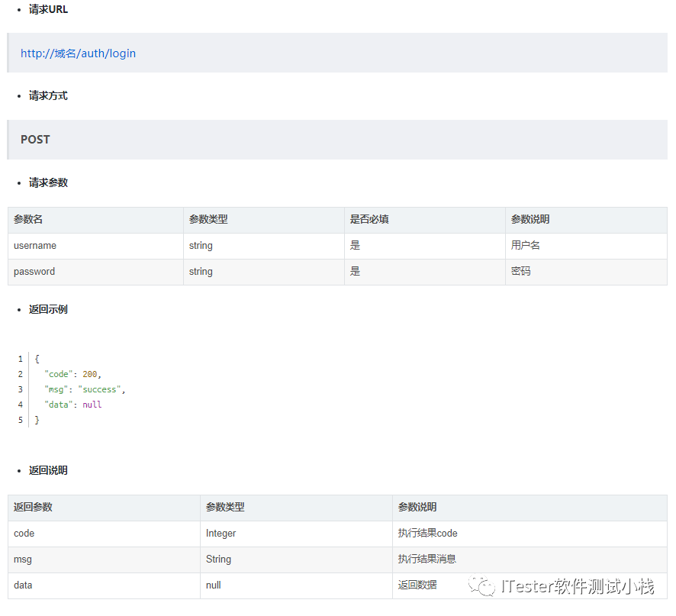Click the 密码 description cell
676x616 pixels.
click(x=521, y=272)
